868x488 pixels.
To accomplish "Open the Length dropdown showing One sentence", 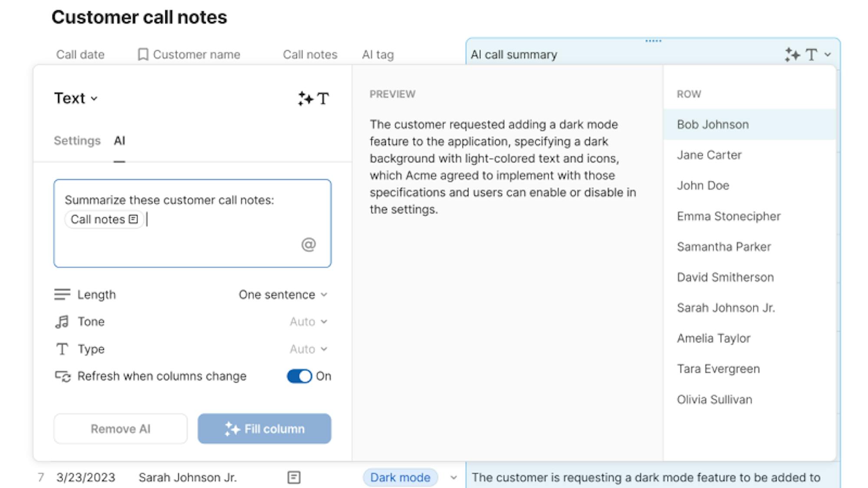I will [283, 295].
